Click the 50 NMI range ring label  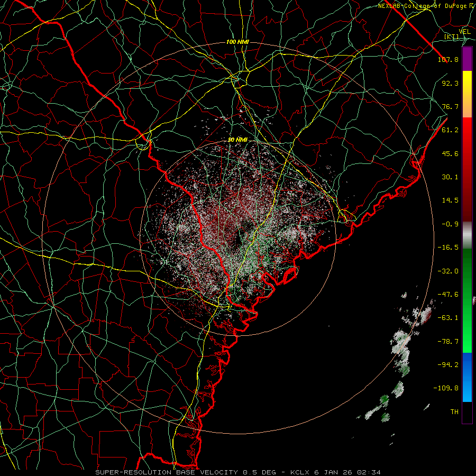(x=237, y=140)
